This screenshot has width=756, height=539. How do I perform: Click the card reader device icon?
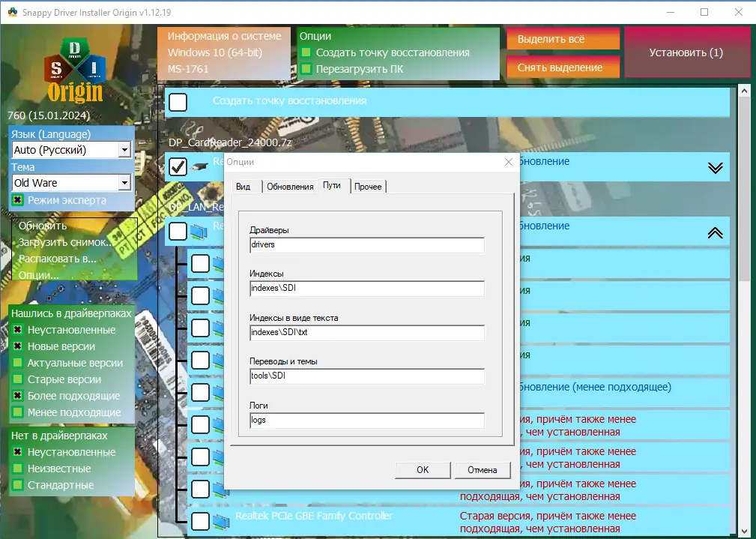199,167
